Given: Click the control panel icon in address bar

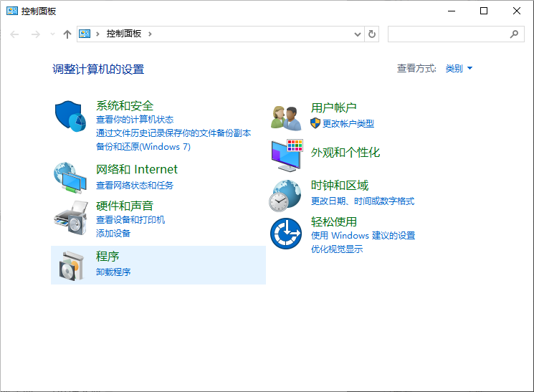Looking at the screenshot, I should click(85, 34).
